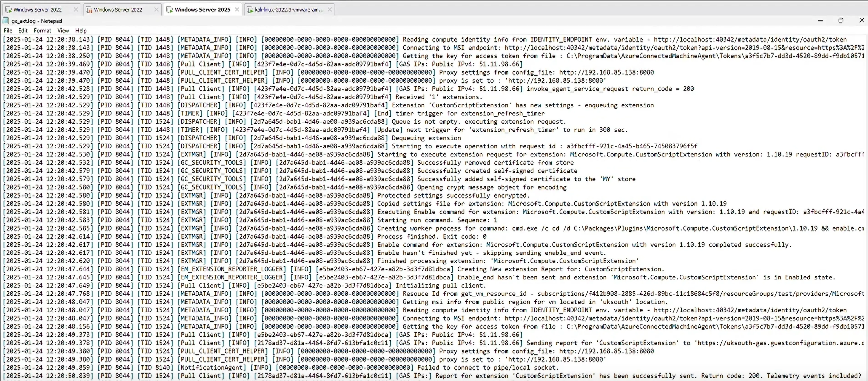Restore down the Notepad window
Image resolution: width=868 pixels, height=381 pixels.
[x=841, y=20]
